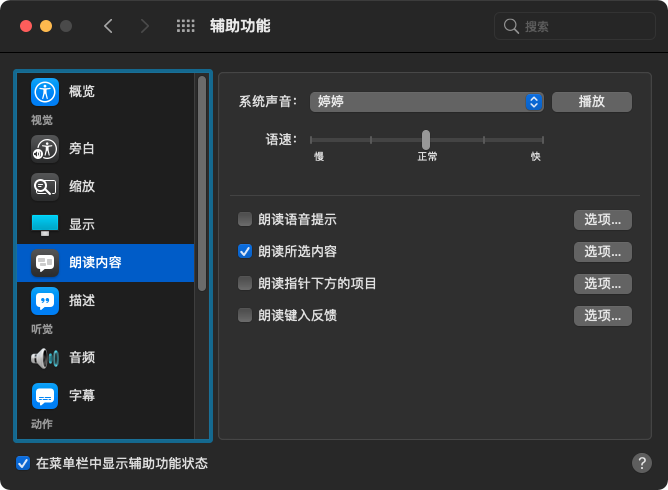Viewport: 668px width, 490px height.
Task: Open the help question mark button
Action: [x=642, y=463]
